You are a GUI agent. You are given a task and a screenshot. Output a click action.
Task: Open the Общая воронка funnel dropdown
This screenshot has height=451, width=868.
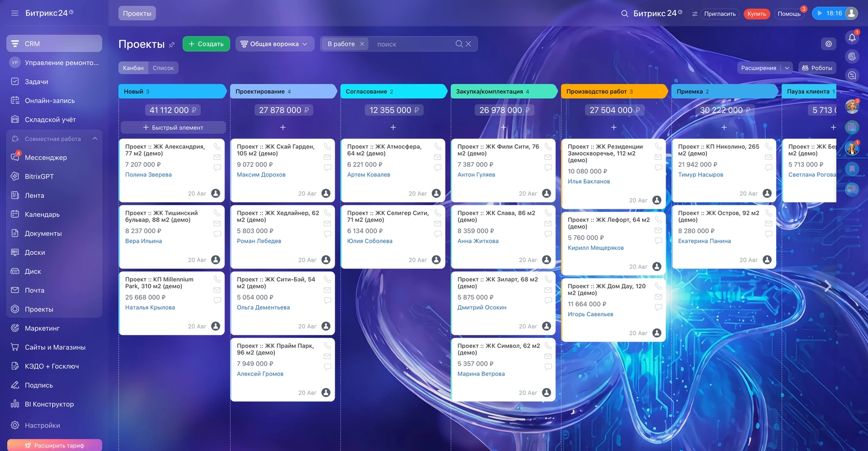275,44
